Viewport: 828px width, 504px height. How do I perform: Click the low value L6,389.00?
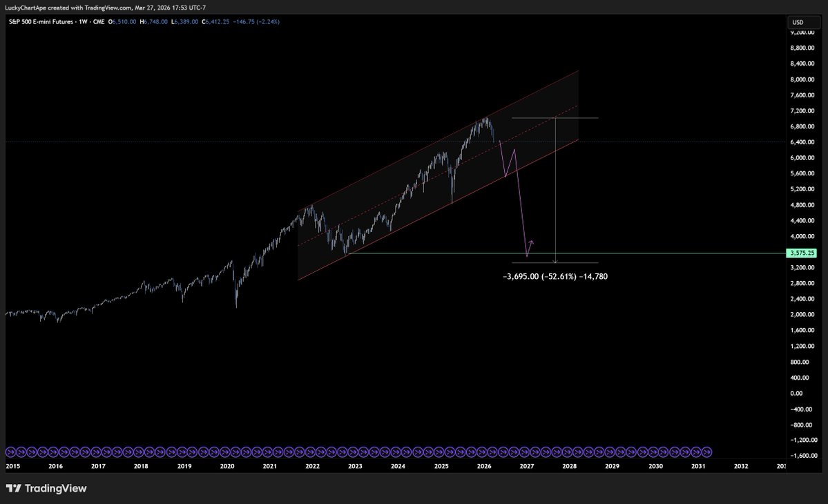pos(185,21)
